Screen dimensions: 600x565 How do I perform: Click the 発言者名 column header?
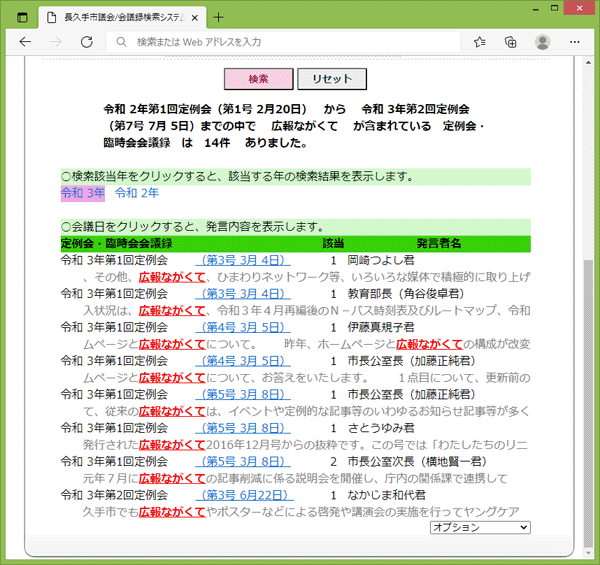pos(439,244)
